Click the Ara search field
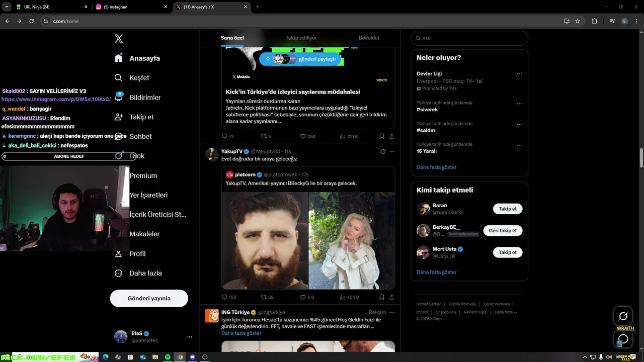The image size is (644, 362). (x=469, y=38)
